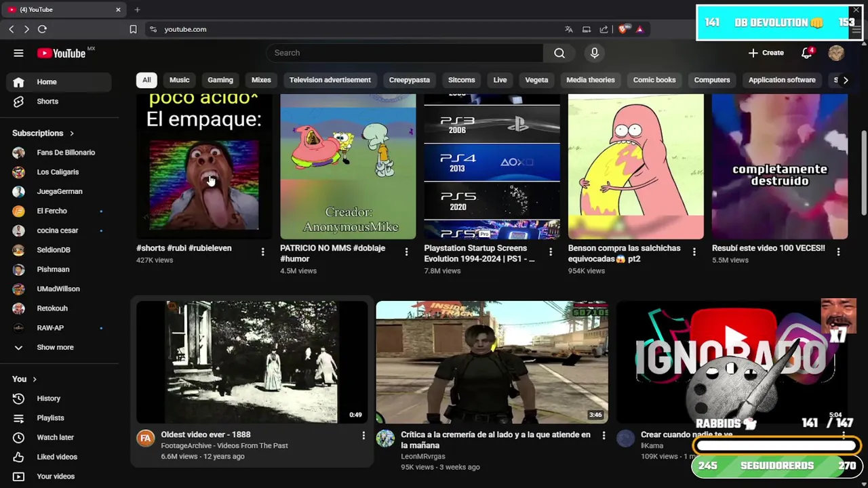Go to Home in sidebar
868x488 pixels.
tap(59, 82)
